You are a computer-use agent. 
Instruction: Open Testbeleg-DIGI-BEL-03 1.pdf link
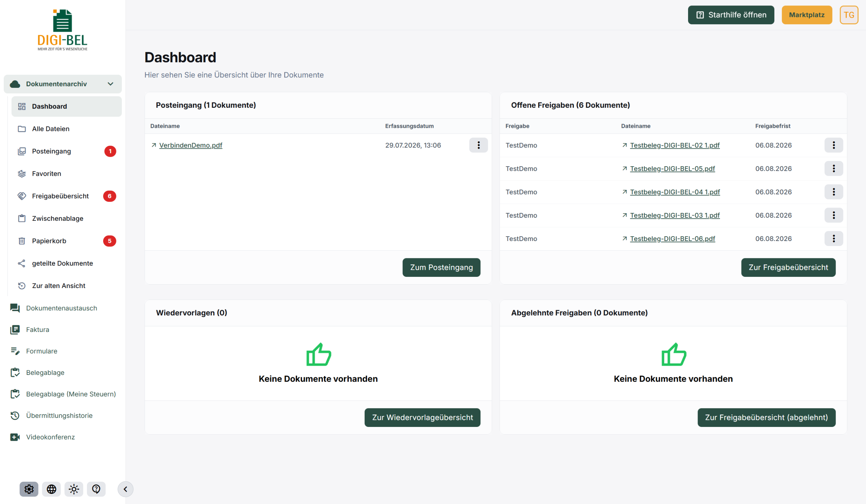(x=675, y=215)
